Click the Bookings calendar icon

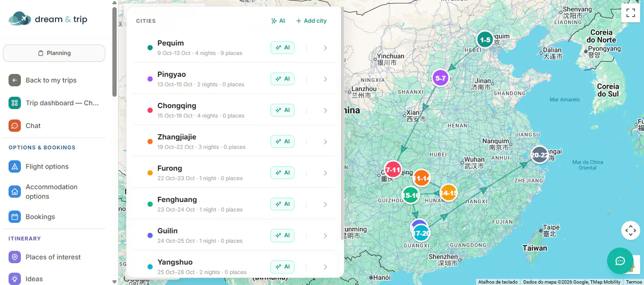tap(15, 217)
